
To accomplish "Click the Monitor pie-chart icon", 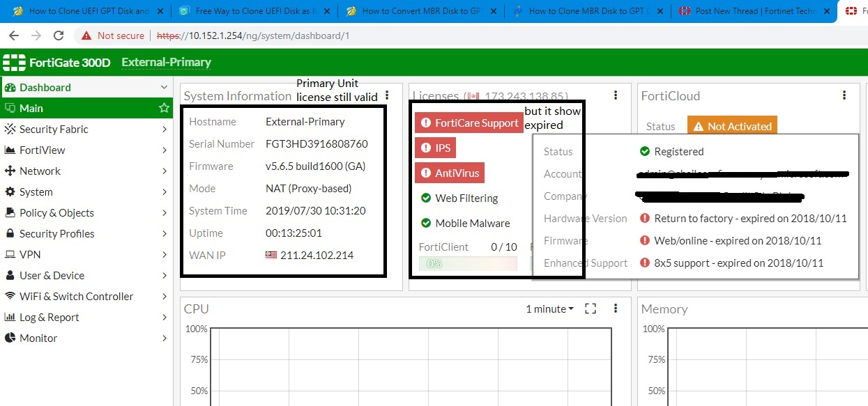I will (x=10, y=338).
